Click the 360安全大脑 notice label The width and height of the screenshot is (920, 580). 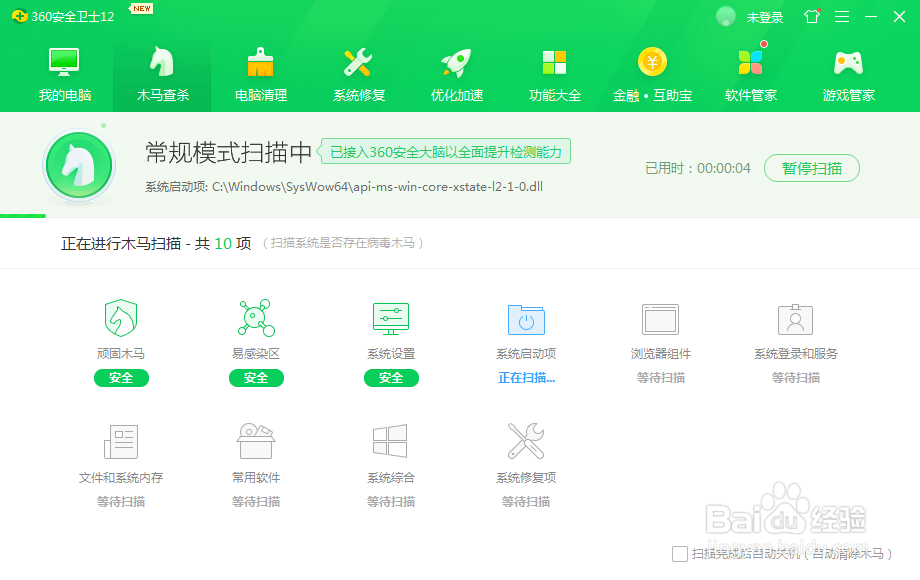[444, 152]
